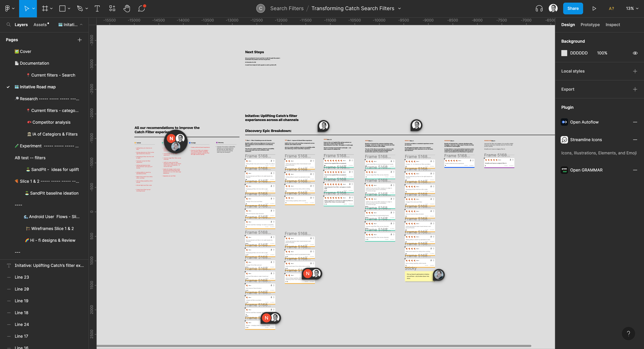Click the search icon in Layers panel
644x349 pixels.
click(9, 24)
